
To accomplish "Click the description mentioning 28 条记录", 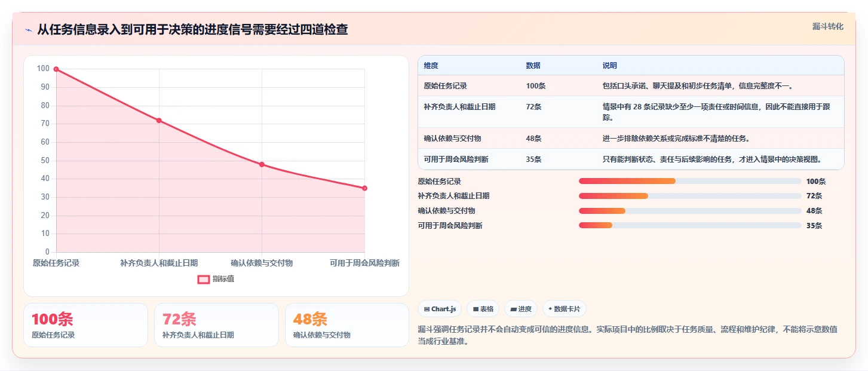I will (x=716, y=112).
